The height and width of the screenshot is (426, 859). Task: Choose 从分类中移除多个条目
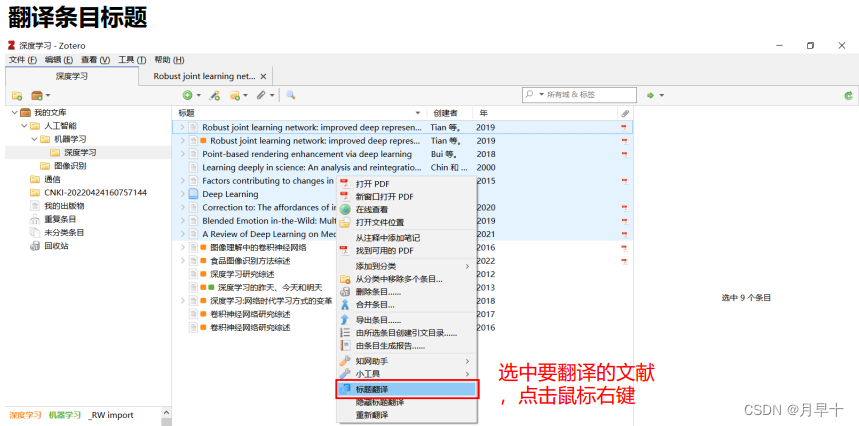click(406, 279)
